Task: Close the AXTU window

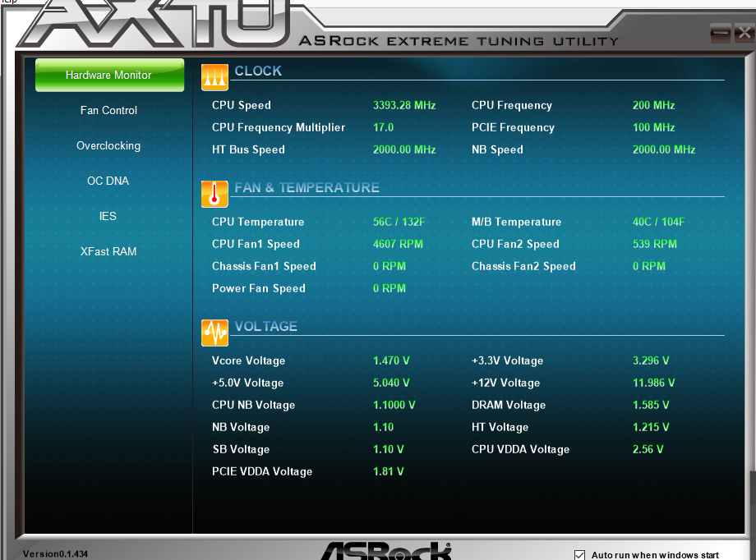Action: click(x=744, y=33)
